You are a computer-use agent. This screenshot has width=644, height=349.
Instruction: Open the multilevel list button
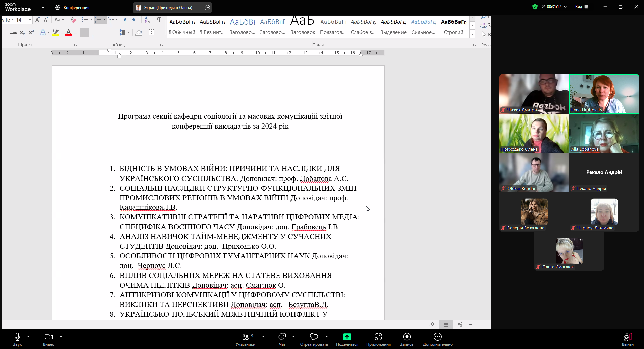[x=111, y=20]
